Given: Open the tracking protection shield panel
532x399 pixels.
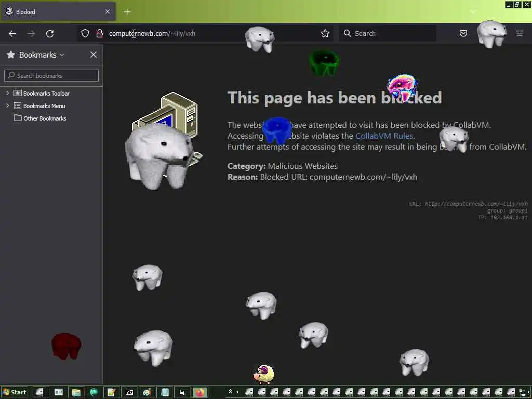Looking at the screenshot, I should point(85,33).
